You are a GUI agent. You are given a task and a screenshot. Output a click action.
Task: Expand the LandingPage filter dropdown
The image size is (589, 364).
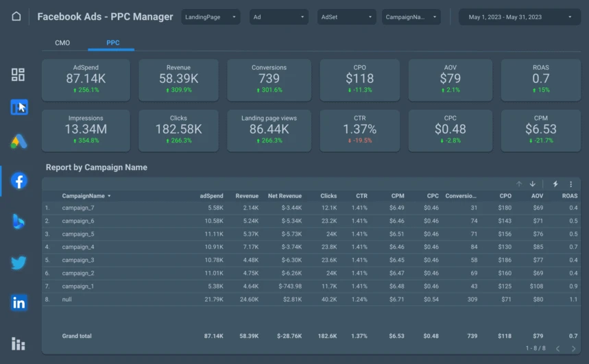tap(211, 17)
